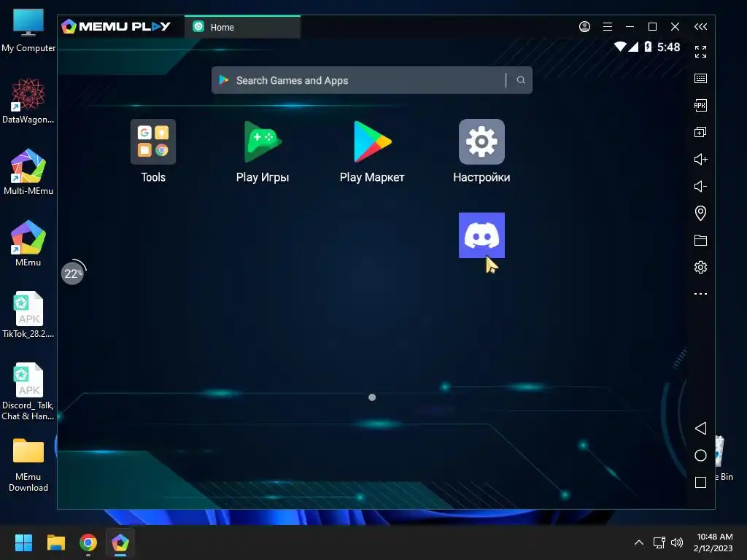Click the 22% floating progress indicator
Image resolution: width=747 pixels, height=560 pixels.
coord(73,273)
